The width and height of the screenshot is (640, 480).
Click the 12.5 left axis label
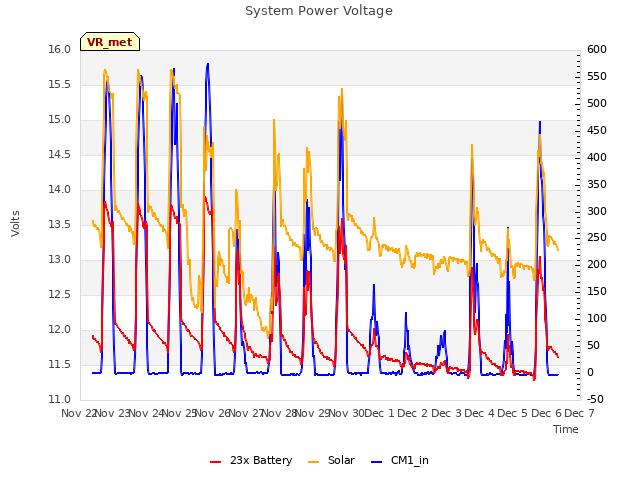pyautogui.click(x=60, y=294)
